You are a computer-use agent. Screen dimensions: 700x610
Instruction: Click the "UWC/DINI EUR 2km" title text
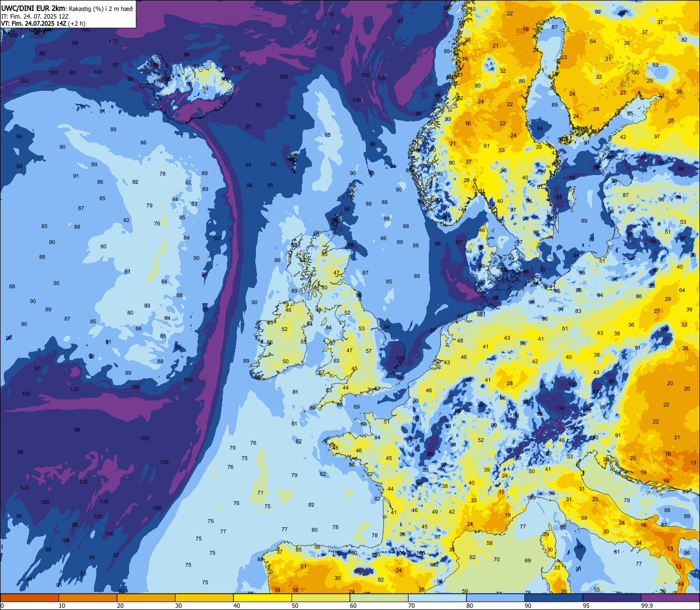33,8
